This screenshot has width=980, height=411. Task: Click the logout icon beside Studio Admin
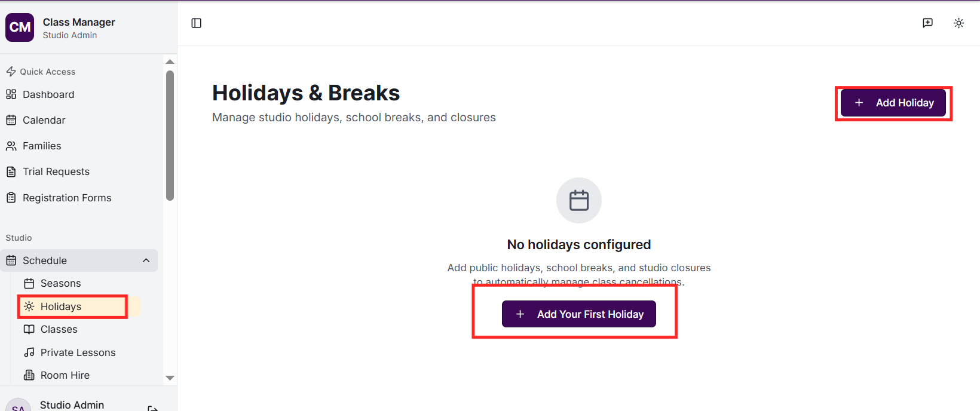[153, 407]
